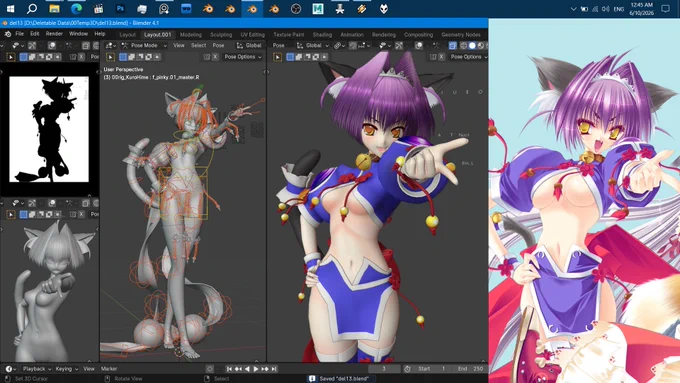Open timeline editor type dropdown
Screen dimensions: 680x383
(10, 369)
